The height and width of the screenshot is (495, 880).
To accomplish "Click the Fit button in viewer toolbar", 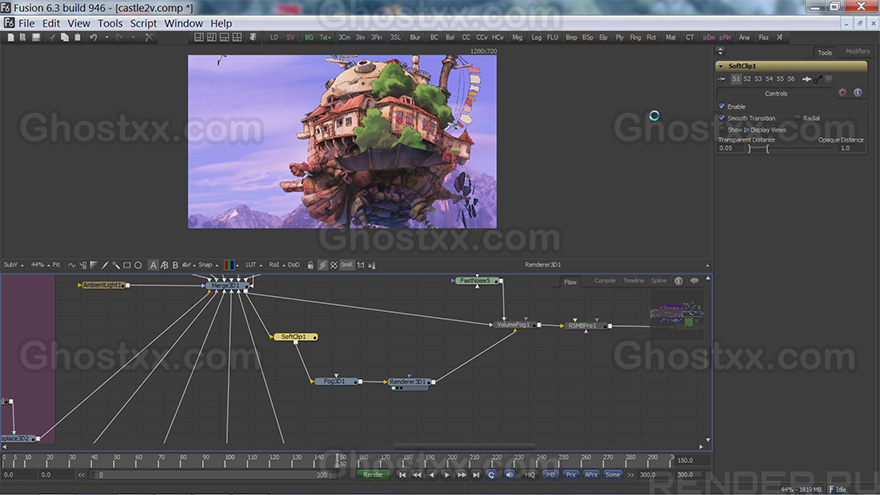I will 56,265.
